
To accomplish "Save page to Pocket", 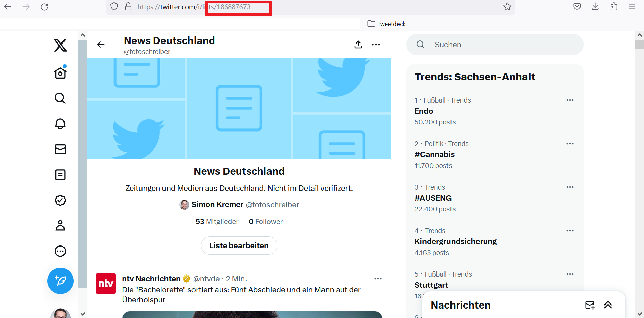I will tap(577, 7).
